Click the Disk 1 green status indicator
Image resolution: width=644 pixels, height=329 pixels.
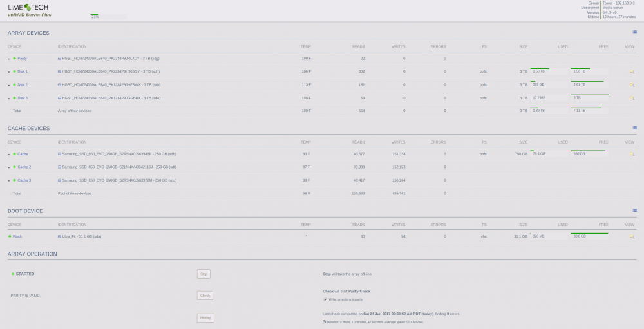click(x=14, y=71)
